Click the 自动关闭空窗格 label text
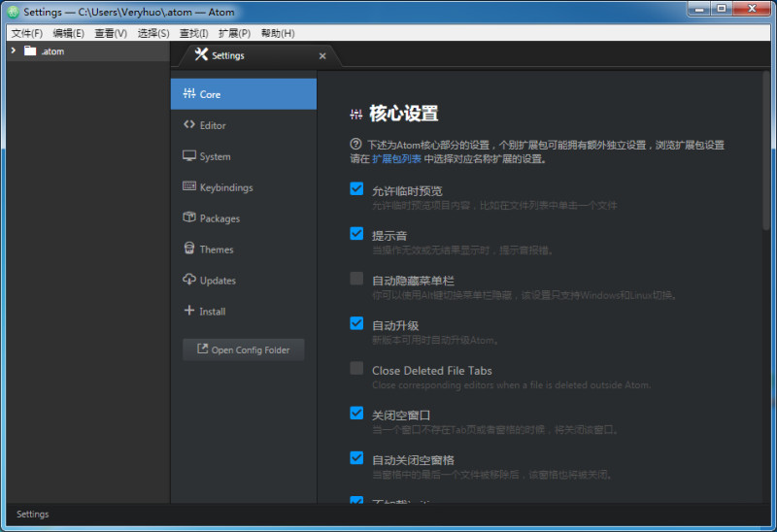 pyautogui.click(x=413, y=460)
